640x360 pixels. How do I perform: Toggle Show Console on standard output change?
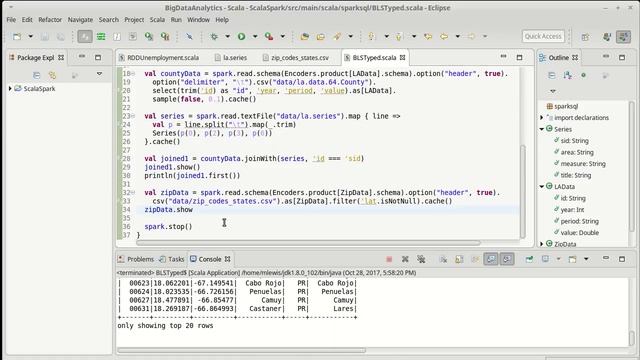tap(491, 259)
